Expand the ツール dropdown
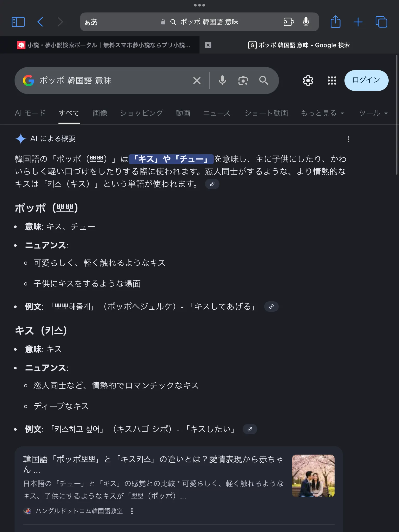The width and height of the screenshot is (399, 532). tap(373, 113)
